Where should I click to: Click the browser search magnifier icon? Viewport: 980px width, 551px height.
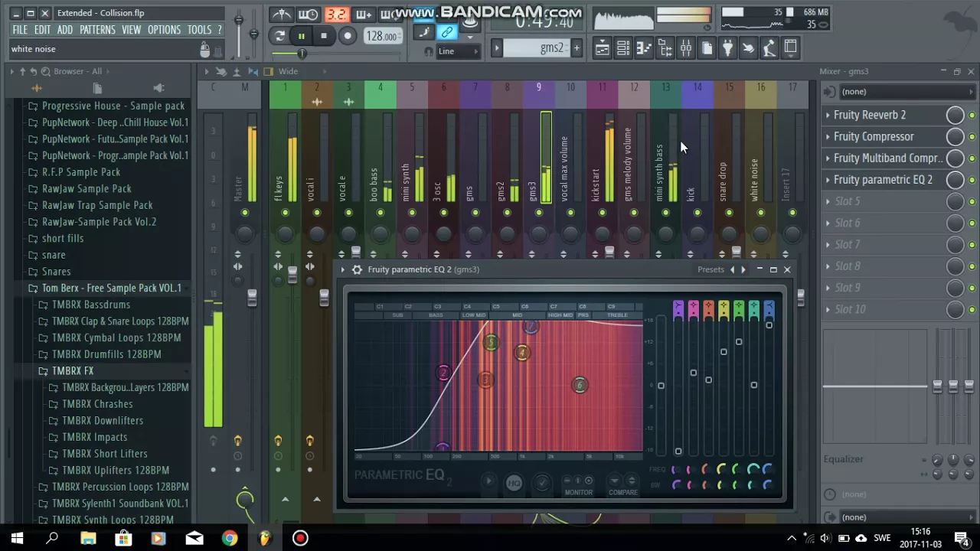(x=46, y=71)
